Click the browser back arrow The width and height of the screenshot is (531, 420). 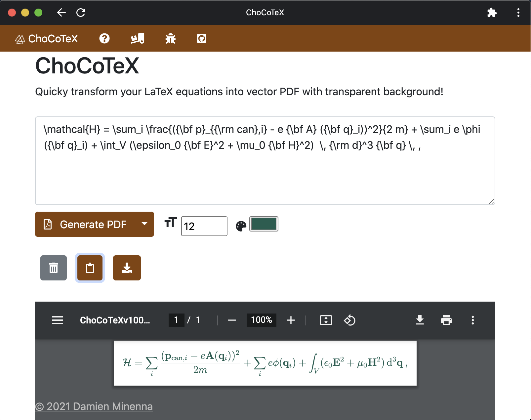[61, 13]
